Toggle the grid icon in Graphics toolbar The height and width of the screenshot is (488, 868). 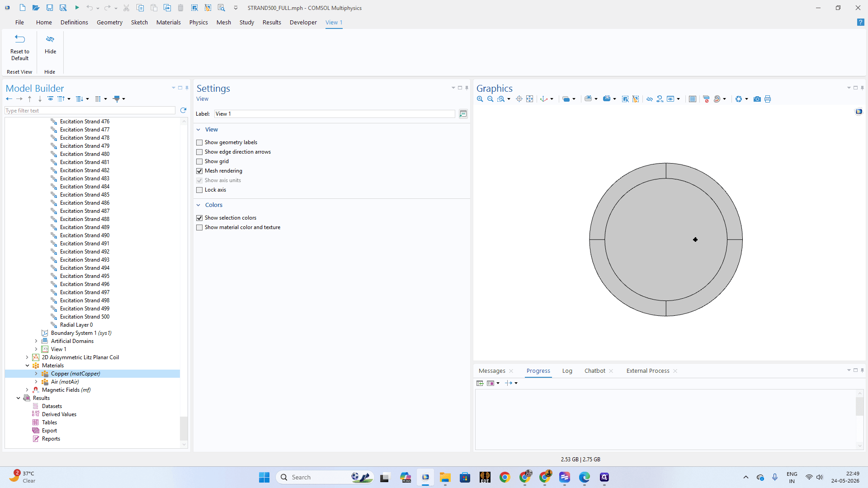coord(692,99)
